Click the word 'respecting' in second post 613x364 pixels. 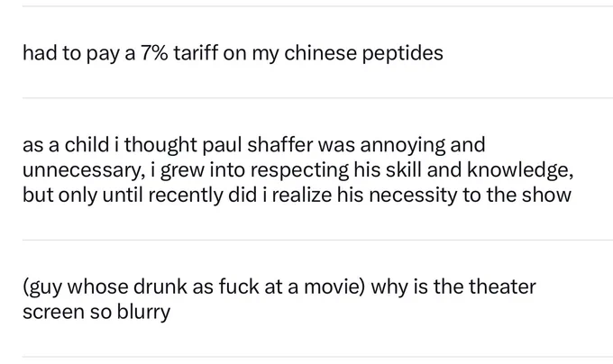coord(299,170)
